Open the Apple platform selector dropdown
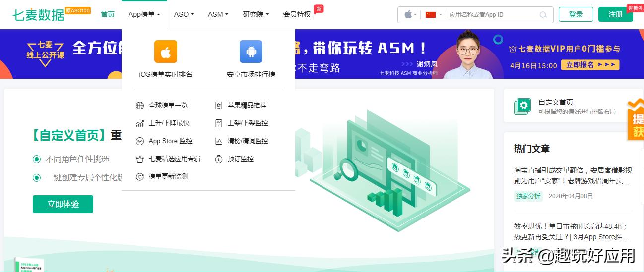644x272 pixels. (x=410, y=15)
